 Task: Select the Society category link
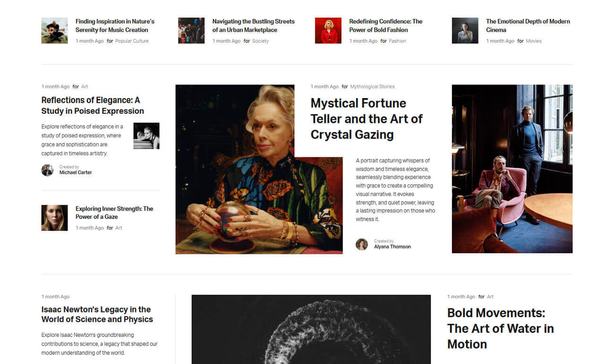pyautogui.click(x=260, y=41)
